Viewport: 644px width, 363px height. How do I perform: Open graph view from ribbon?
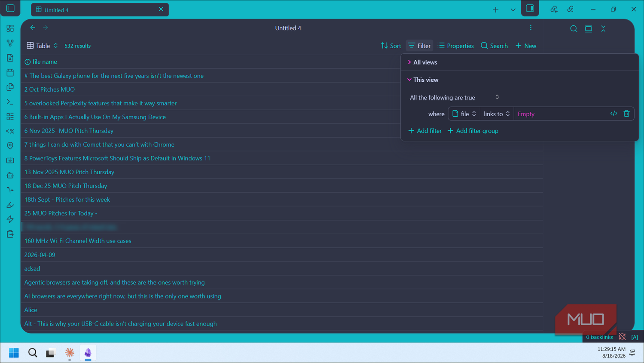point(10,43)
